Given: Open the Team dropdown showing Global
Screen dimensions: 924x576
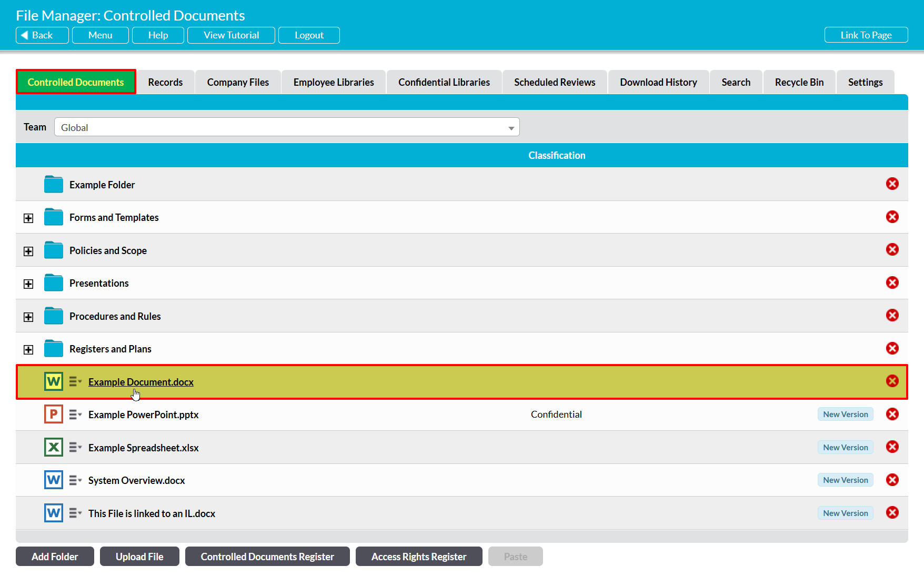Looking at the screenshot, I should pos(287,127).
